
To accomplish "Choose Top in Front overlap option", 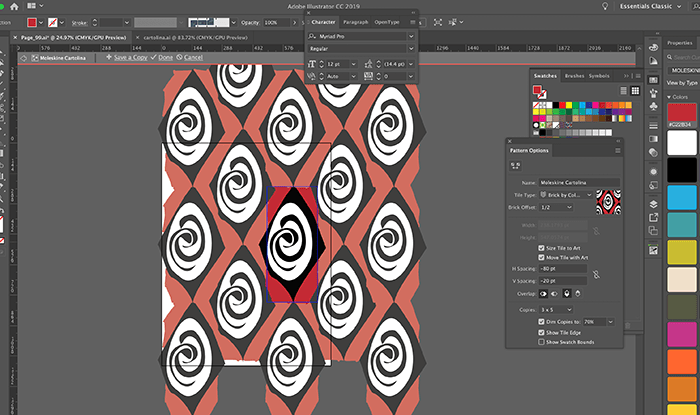I will pyautogui.click(x=567, y=294).
